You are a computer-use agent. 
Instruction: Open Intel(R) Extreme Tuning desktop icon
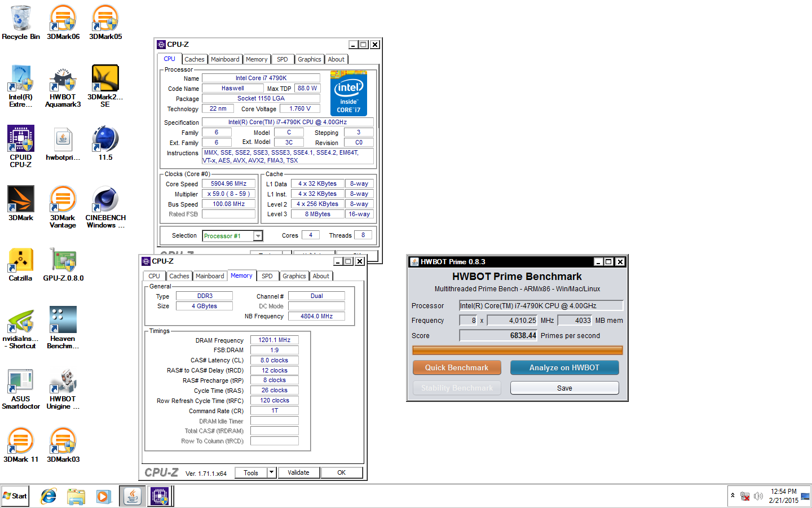[x=21, y=86]
